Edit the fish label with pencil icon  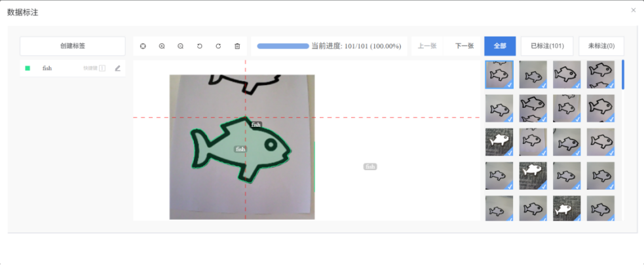click(118, 68)
